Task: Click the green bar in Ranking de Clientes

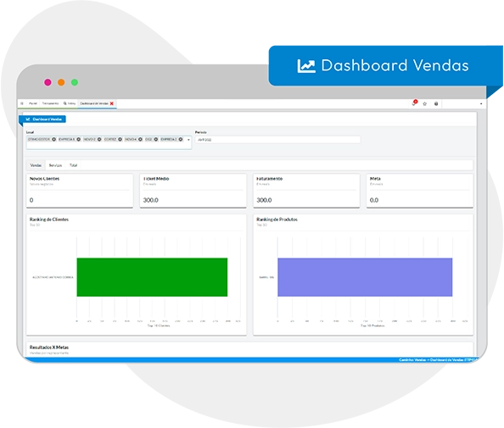Action: [152, 277]
